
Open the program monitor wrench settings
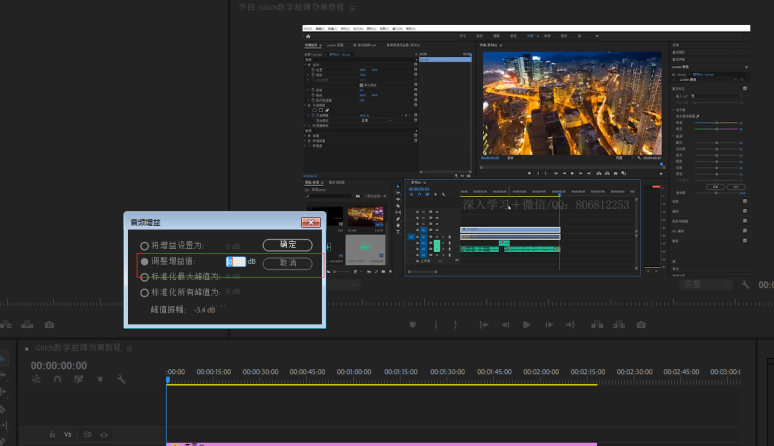[x=745, y=285]
